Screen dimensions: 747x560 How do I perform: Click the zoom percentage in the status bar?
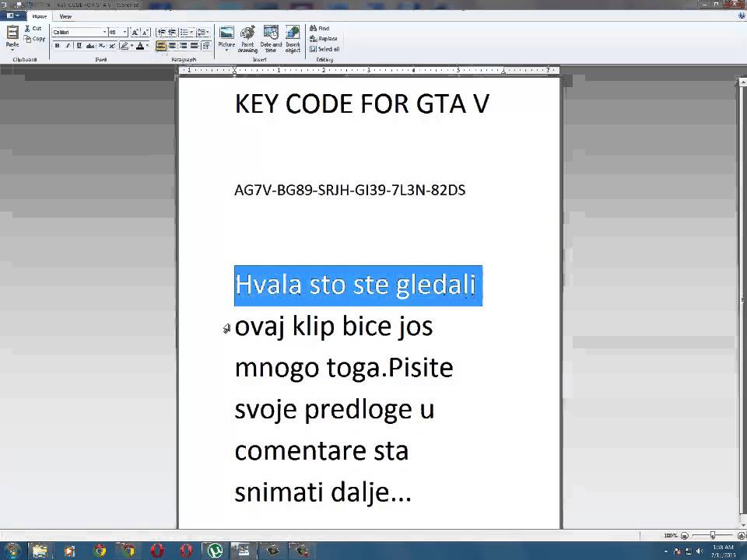(670, 536)
